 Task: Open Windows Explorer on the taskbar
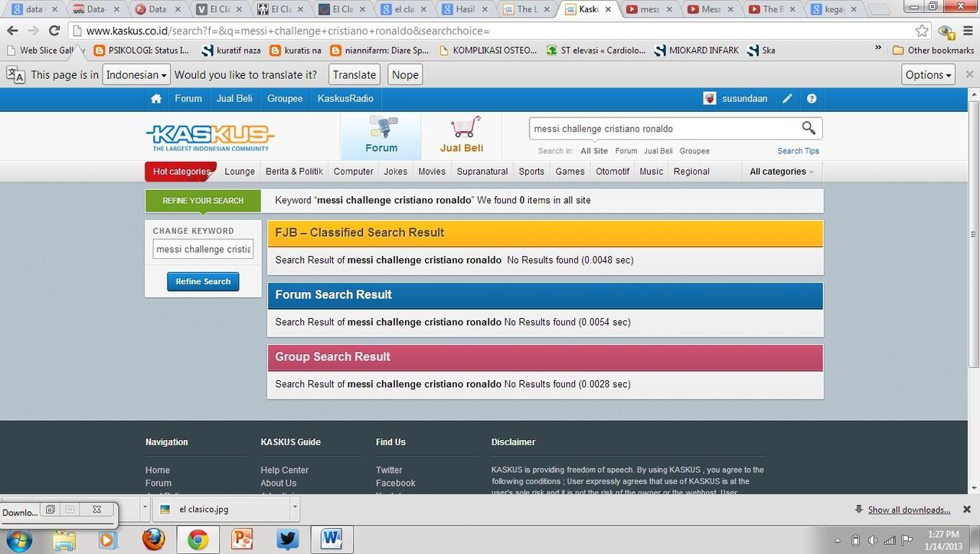(x=64, y=539)
